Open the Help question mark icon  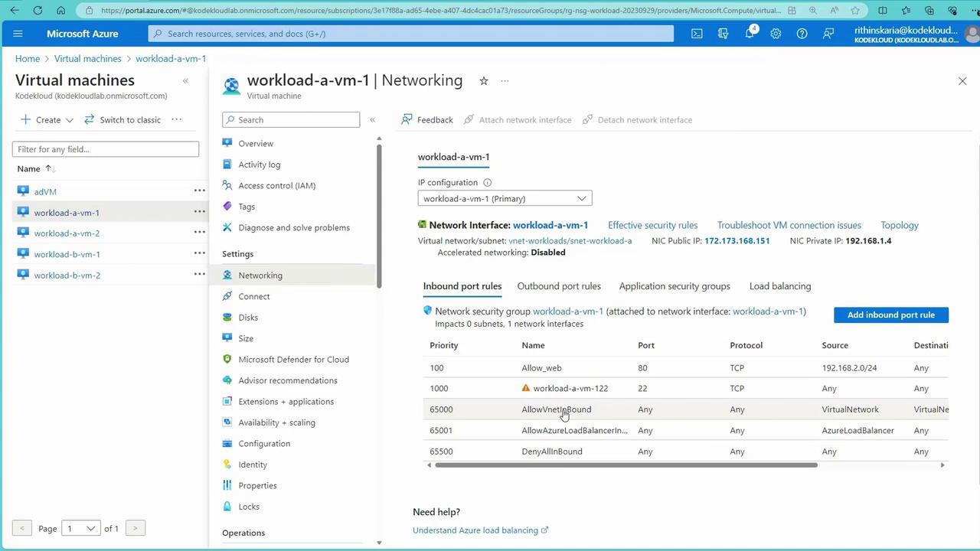coord(802,34)
